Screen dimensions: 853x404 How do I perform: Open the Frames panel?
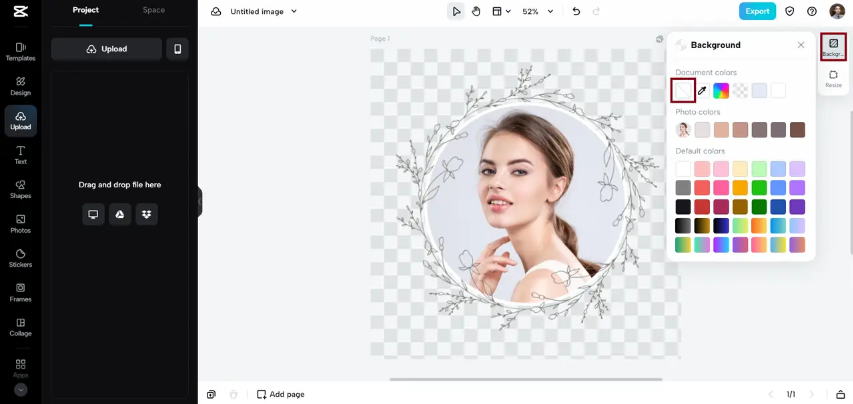[x=21, y=293]
